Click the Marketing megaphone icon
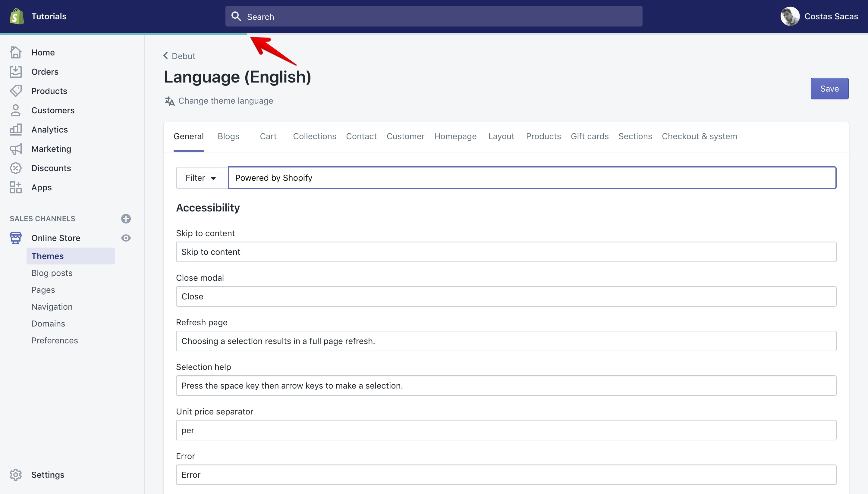 coord(16,149)
